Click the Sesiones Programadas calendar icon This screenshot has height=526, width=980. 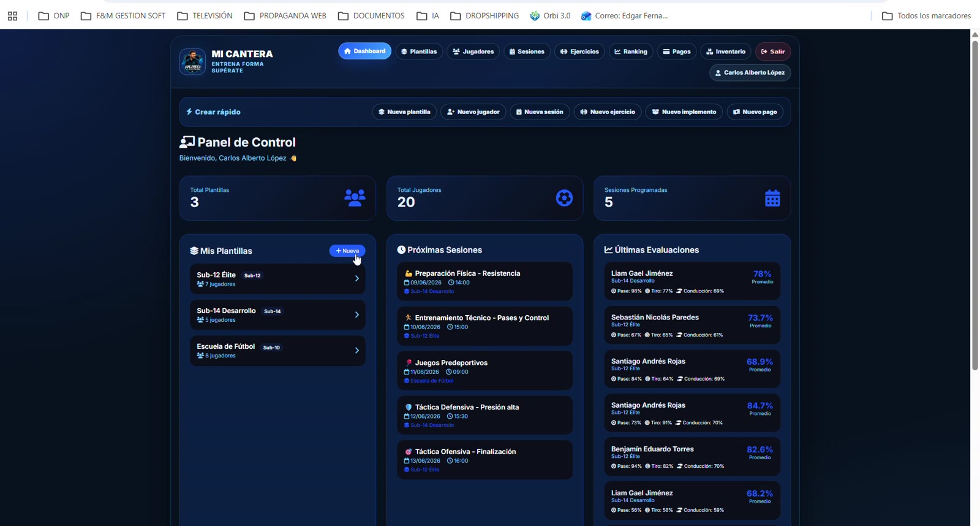(x=772, y=198)
